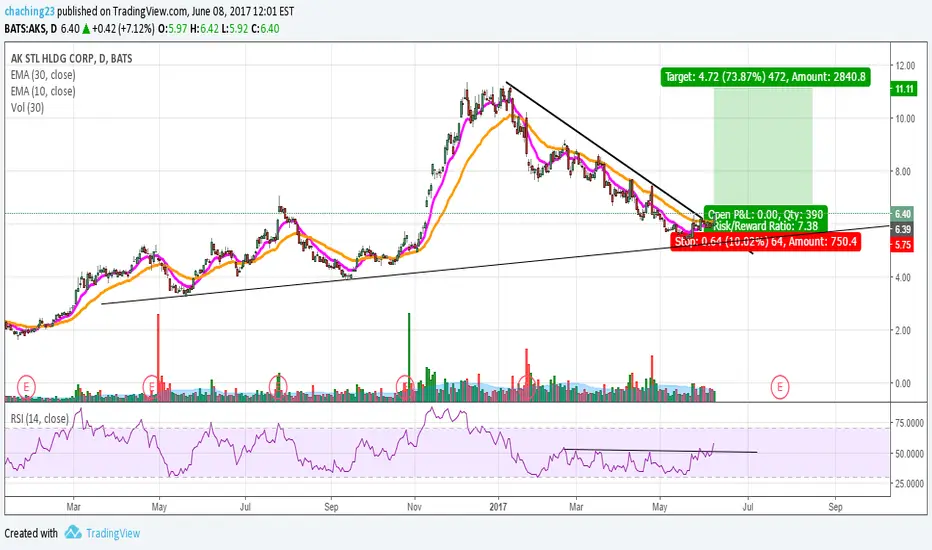Click the 25.0000 RSI axis label
Image resolution: width=932 pixels, height=550 pixels.
909,484
